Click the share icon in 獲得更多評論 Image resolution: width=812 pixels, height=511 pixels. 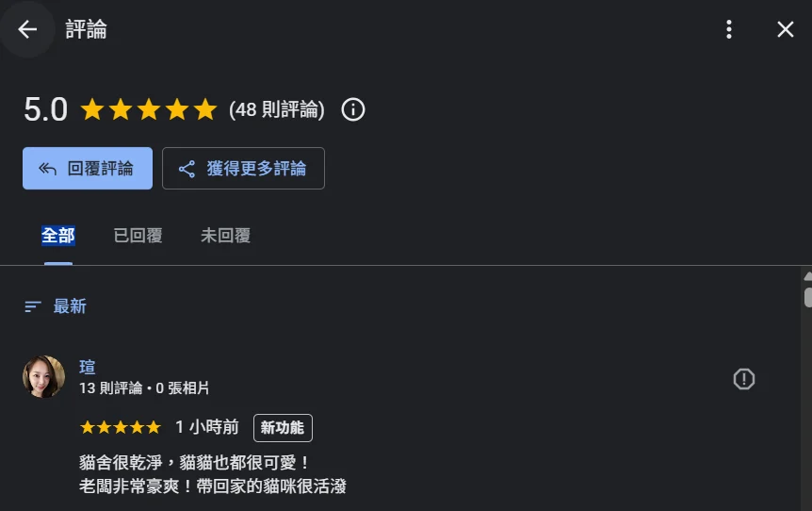187,169
